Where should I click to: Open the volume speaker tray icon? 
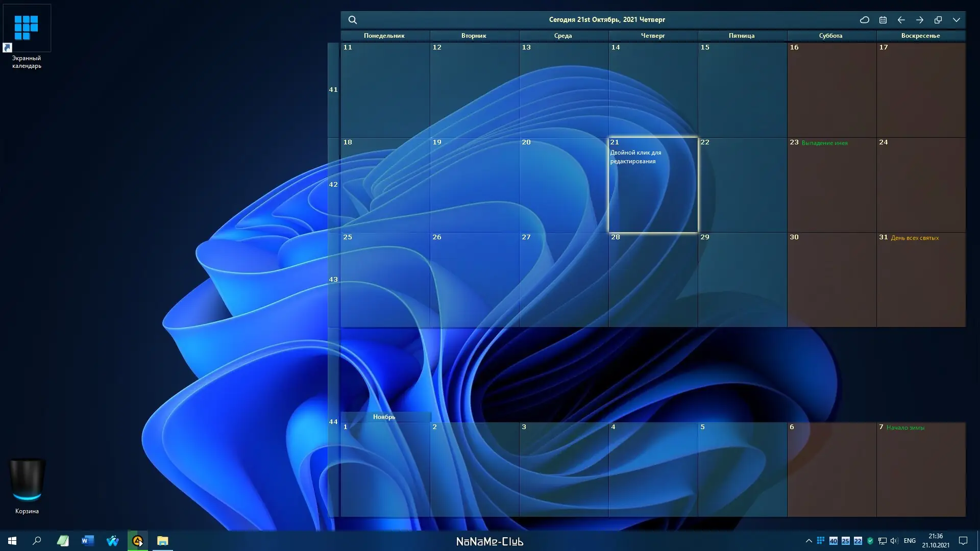click(x=894, y=541)
